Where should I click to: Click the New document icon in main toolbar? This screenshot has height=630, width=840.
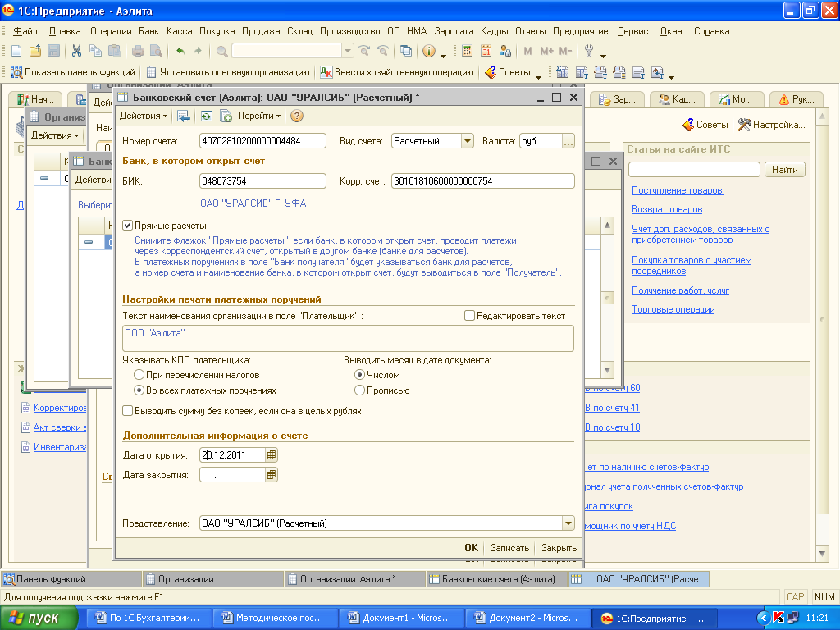(16, 52)
